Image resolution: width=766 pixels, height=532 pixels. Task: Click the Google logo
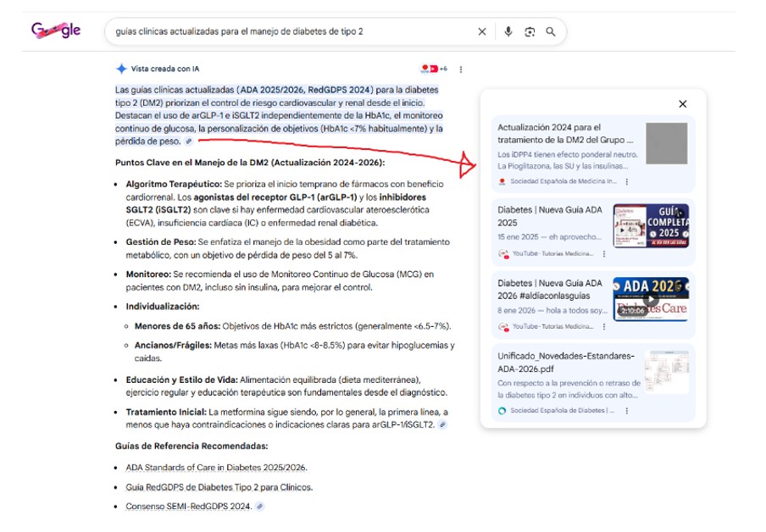click(56, 31)
